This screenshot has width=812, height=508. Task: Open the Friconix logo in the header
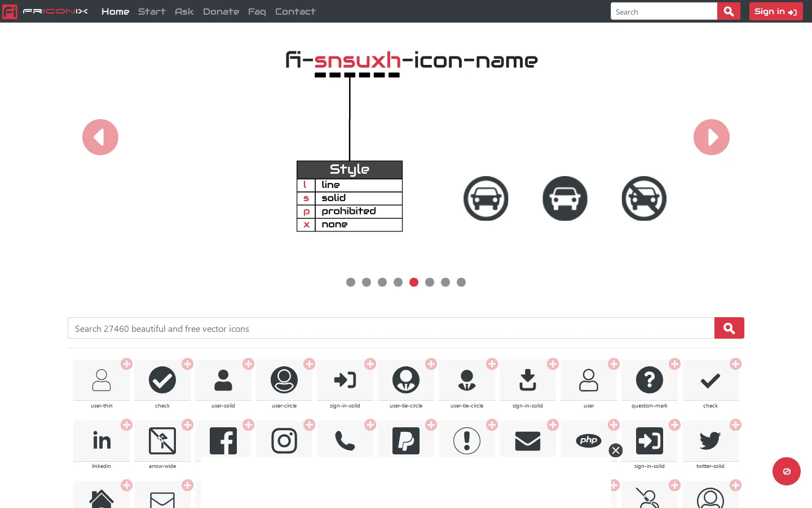point(45,11)
